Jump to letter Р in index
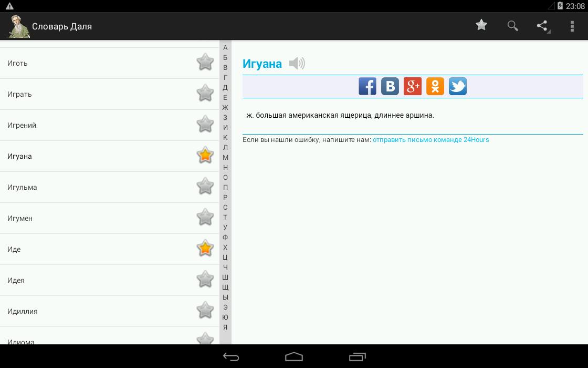The image size is (588, 368). coord(225,197)
